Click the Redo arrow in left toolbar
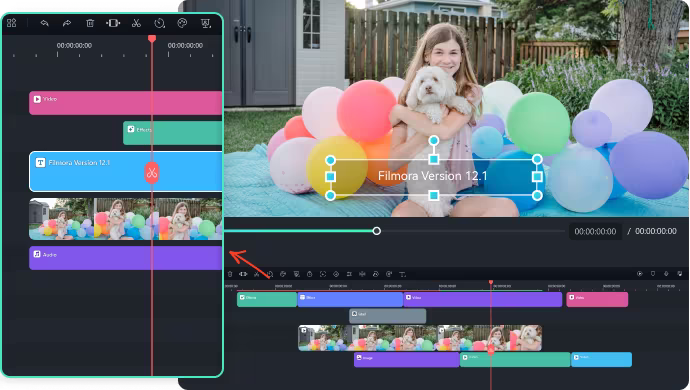The width and height of the screenshot is (690, 390). coord(67,23)
